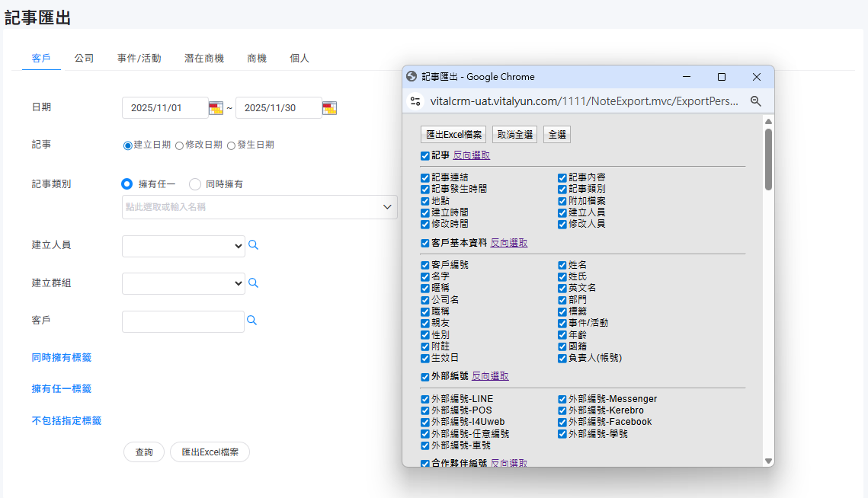Open the 建立人員 dropdown list
This screenshot has height=498, width=868.
tap(184, 246)
